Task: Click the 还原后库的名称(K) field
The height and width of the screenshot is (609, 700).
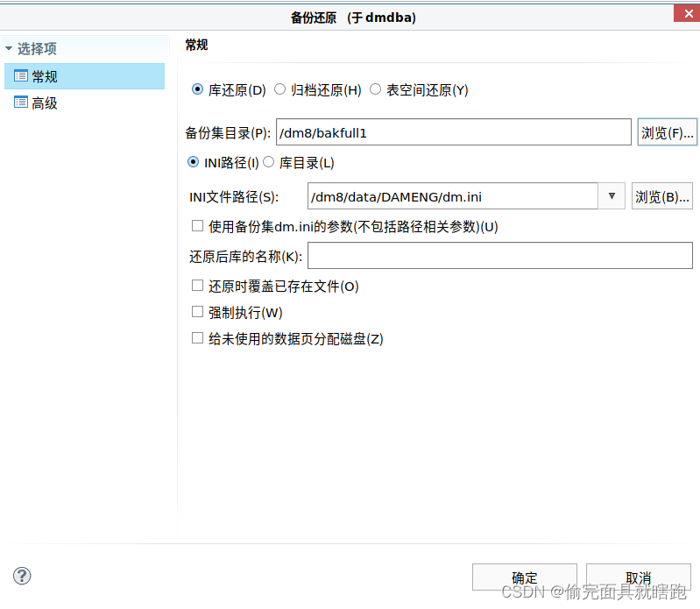Action: 500,256
